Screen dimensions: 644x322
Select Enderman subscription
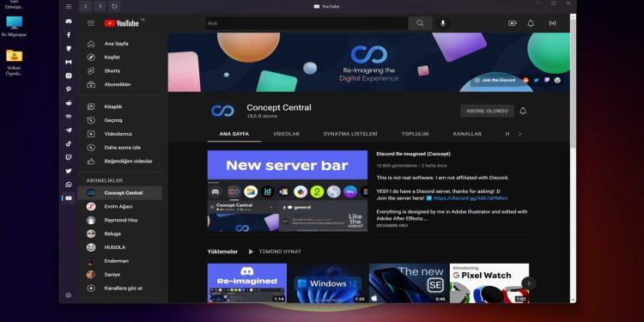point(120,261)
